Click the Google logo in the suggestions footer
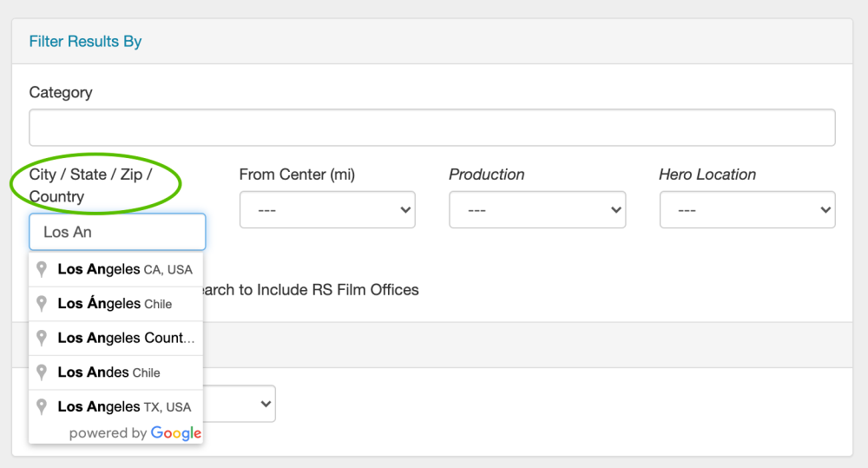 [x=175, y=432]
